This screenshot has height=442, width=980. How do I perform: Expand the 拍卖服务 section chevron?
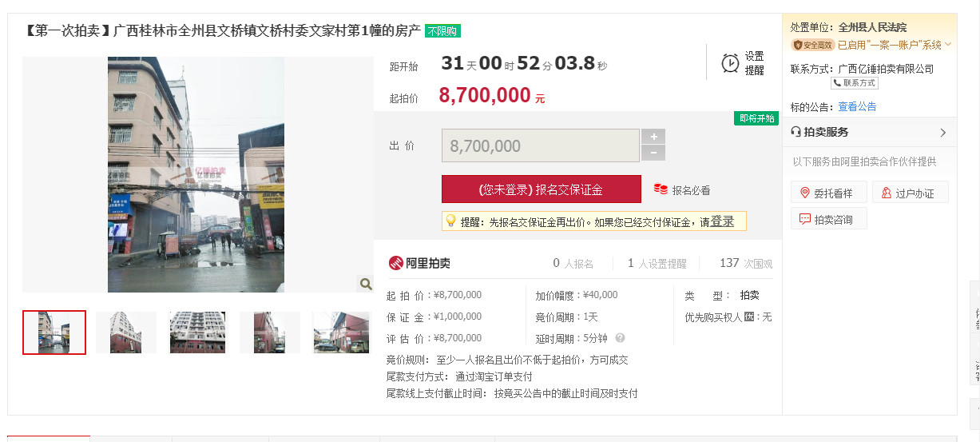tap(943, 133)
